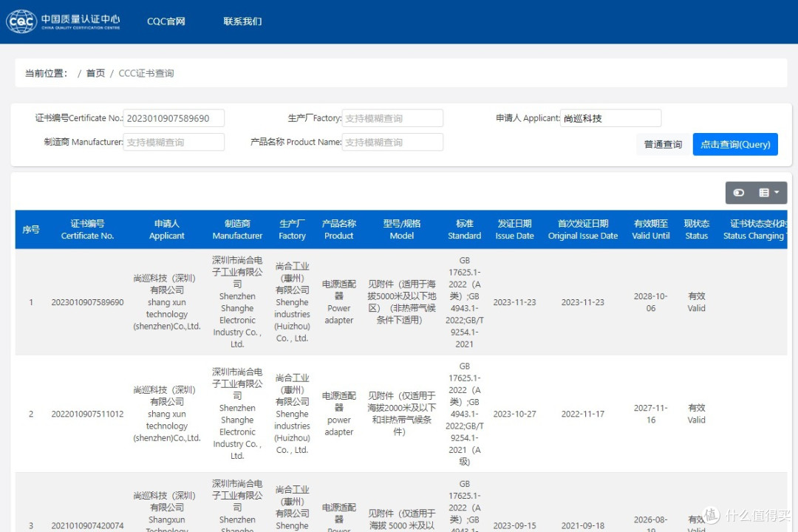Select the CCC证书查询 breadcrumb
This screenshot has height=532, width=798.
coord(146,73)
